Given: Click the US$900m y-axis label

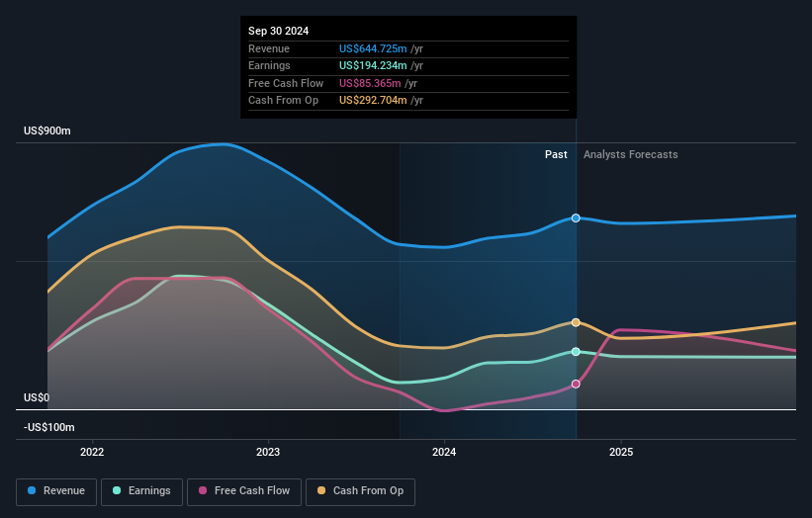Looking at the screenshot, I should (47, 130).
